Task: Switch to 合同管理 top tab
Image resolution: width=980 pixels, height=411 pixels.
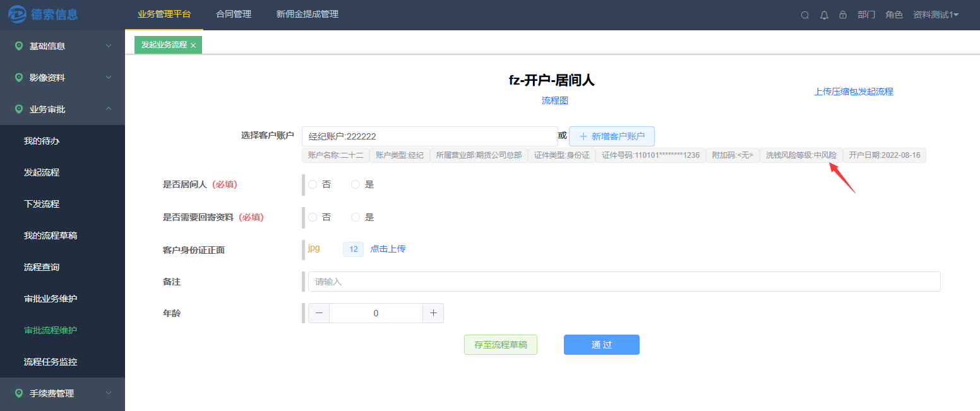Action: coord(234,14)
